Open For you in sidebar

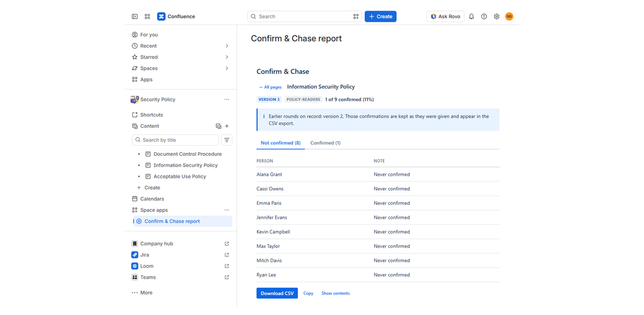149,35
